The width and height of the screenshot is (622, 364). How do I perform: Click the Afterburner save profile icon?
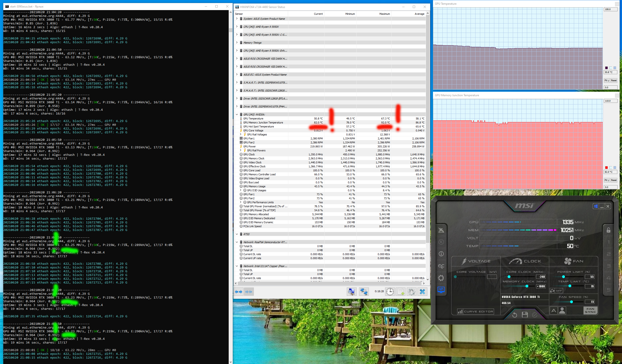(x=525, y=315)
